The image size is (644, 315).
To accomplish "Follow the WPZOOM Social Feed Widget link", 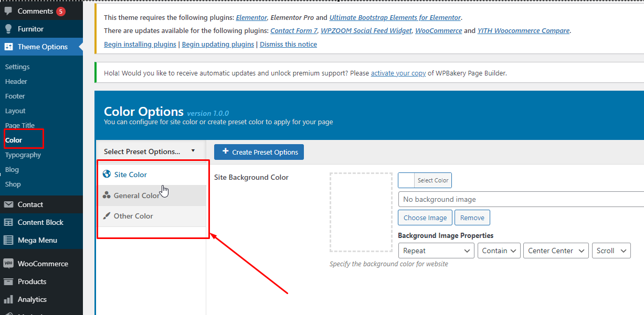I will coord(366,30).
